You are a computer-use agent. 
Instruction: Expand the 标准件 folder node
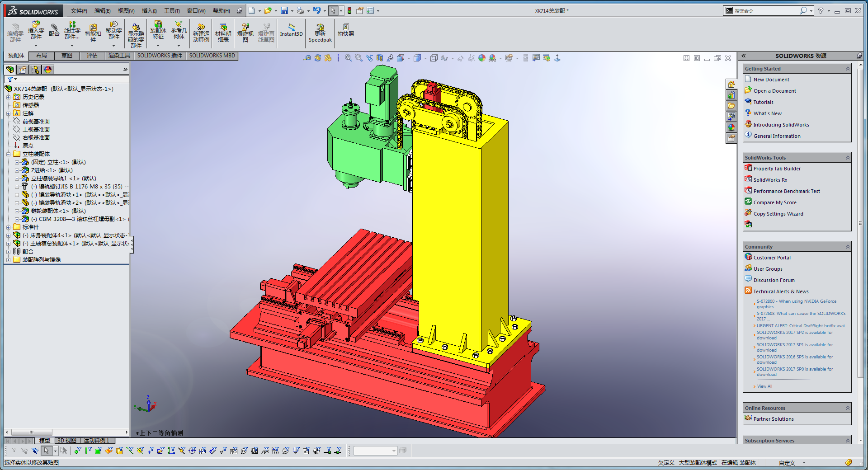point(8,227)
